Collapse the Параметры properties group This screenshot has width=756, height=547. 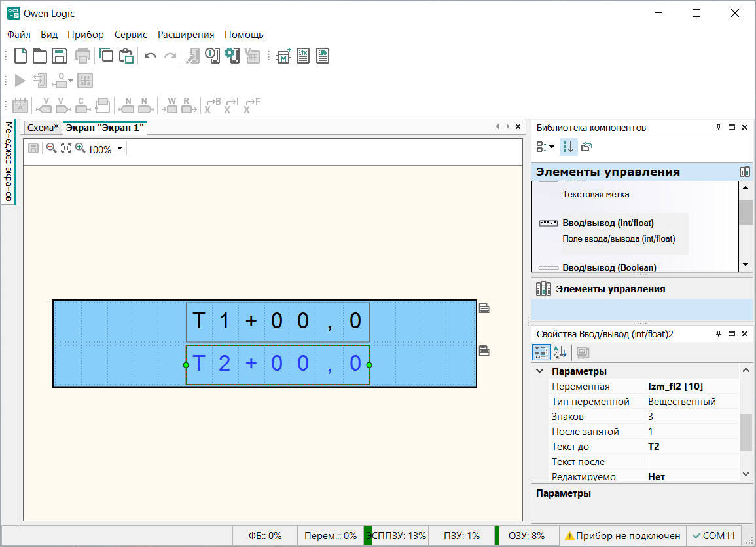click(x=540, y=371)
